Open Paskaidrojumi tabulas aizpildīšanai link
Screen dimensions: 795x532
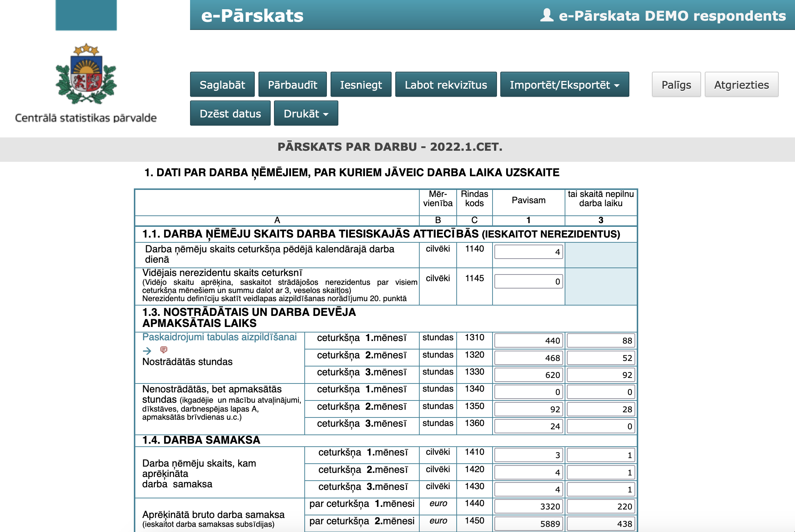pyautogui.click(x=219, y=337)
